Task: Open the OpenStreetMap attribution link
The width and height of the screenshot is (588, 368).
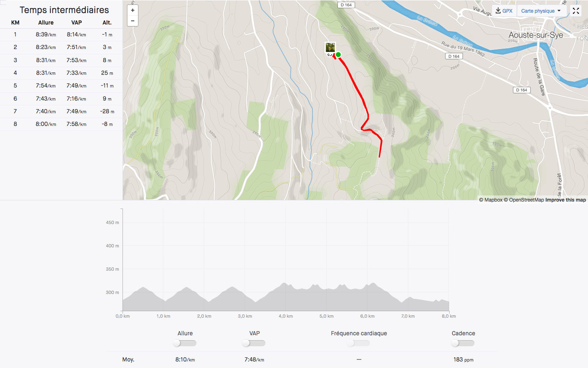Action: tap(524, 200)
